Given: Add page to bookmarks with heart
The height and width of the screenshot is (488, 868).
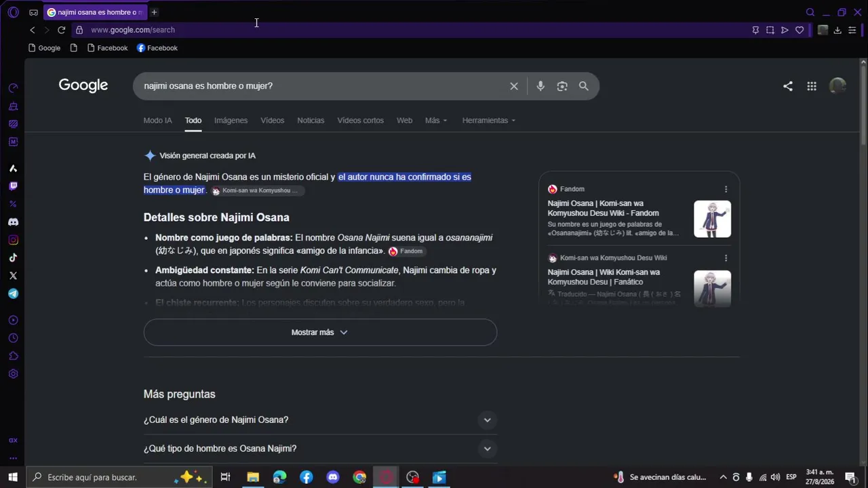Looking at the screenshot, I should click(x=800, y=30).
